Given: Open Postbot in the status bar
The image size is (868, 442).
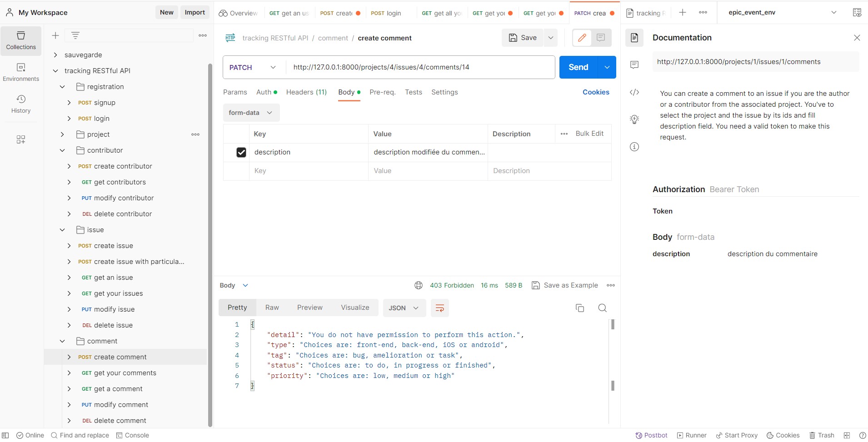Looking at the screenshot, I should (x=652, y=435).
